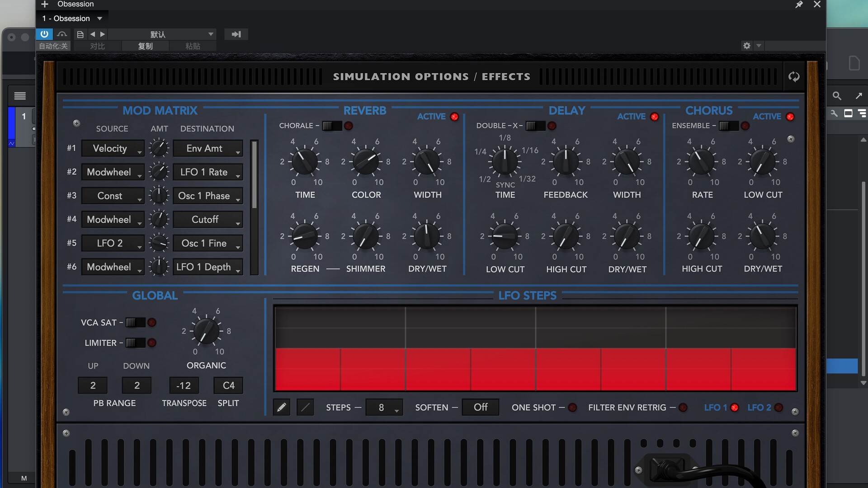Screen dimensions: 868x488
Task: Open the Cutoff destination dropdown
Action: pos(208,220)
